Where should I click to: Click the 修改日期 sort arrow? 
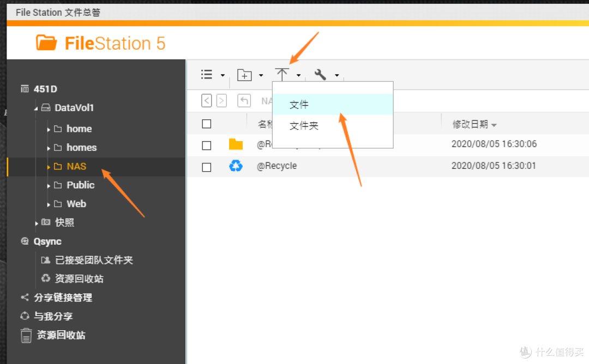pos(494,125)
